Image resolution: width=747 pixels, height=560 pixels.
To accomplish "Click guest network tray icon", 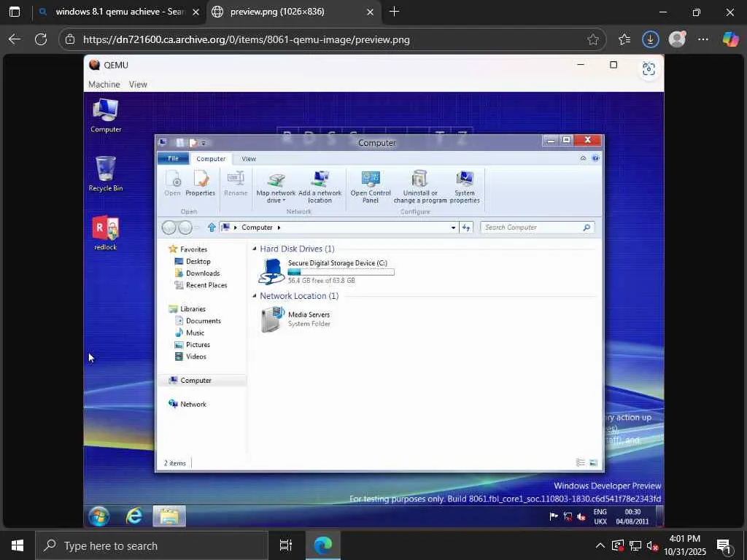I will 568,516.
